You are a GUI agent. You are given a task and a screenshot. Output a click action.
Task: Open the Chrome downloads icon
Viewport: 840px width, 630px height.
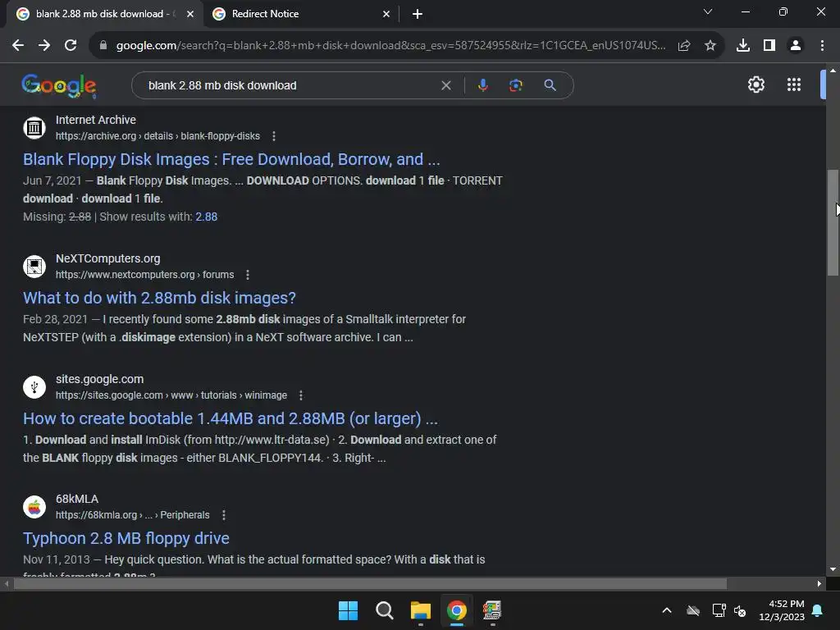(743, 46)
